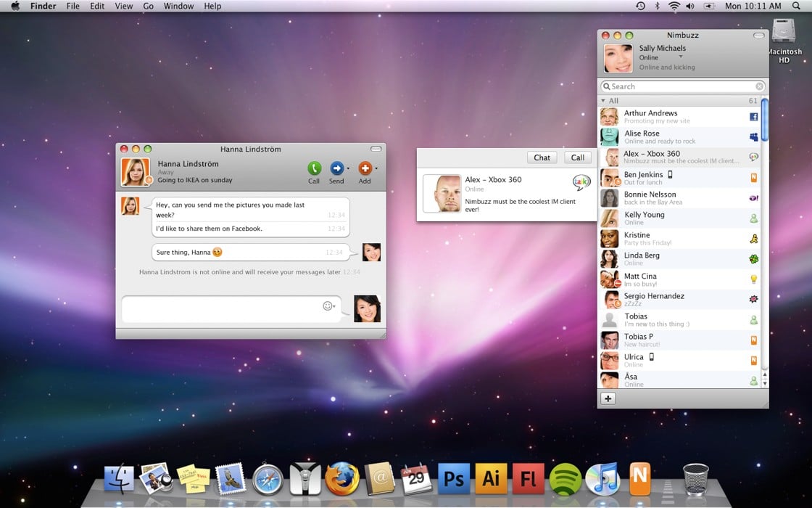
Task: Click the orange Add plus icon in Hanna's chat
Action: 365,168
